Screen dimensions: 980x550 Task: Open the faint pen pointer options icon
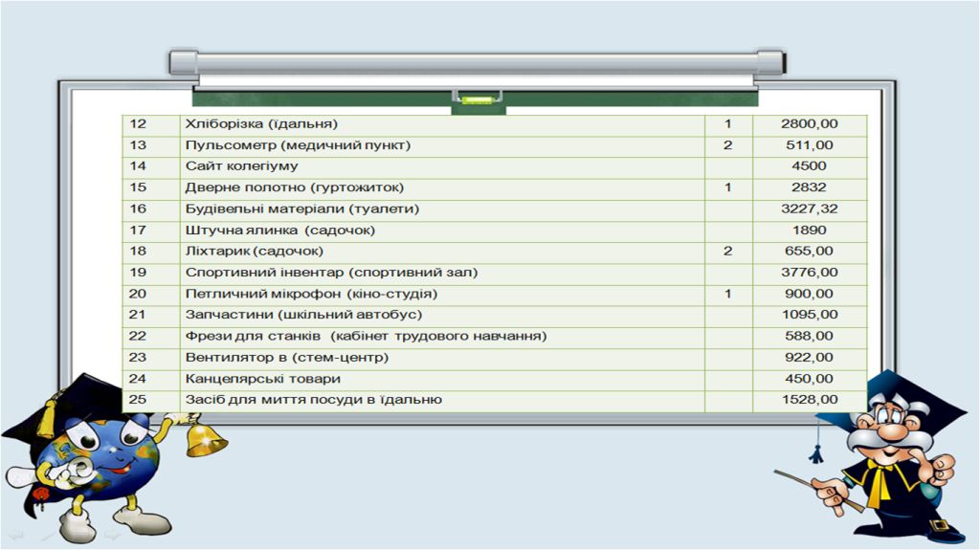point(48,537)
